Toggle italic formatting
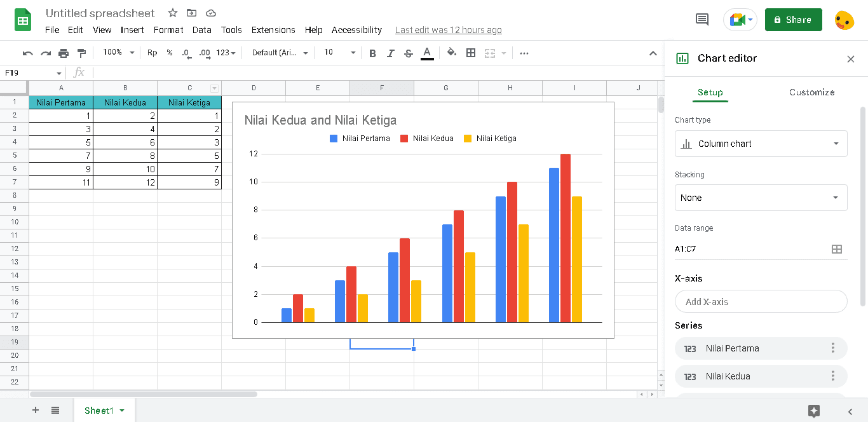The image size is (868, 422). [390, 53]
